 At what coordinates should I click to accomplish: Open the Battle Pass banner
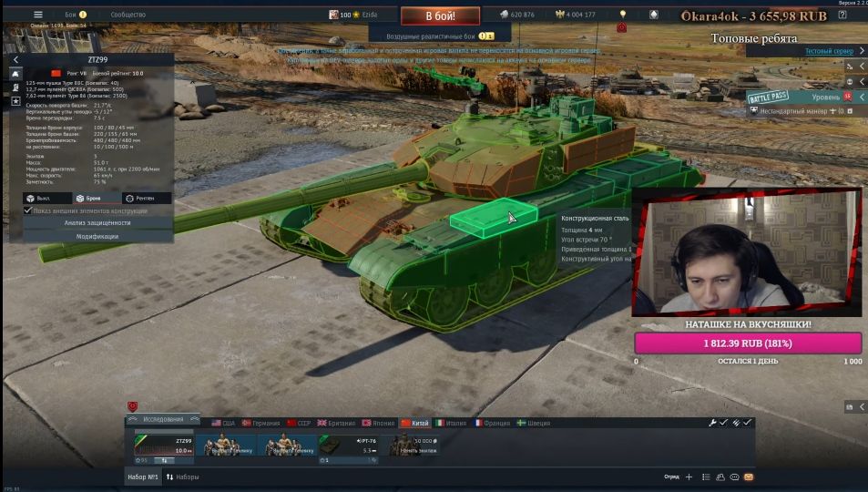point(768,97)
